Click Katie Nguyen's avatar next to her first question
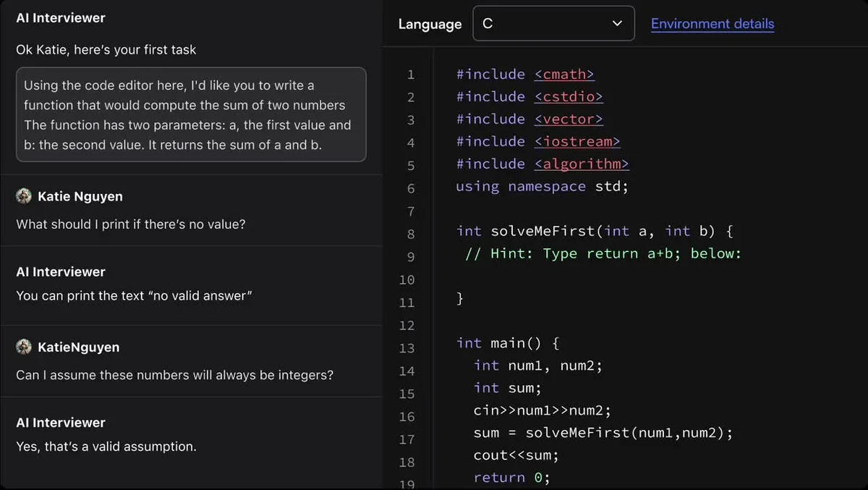The height and width of the screenshot is (490, 868). 24,195
